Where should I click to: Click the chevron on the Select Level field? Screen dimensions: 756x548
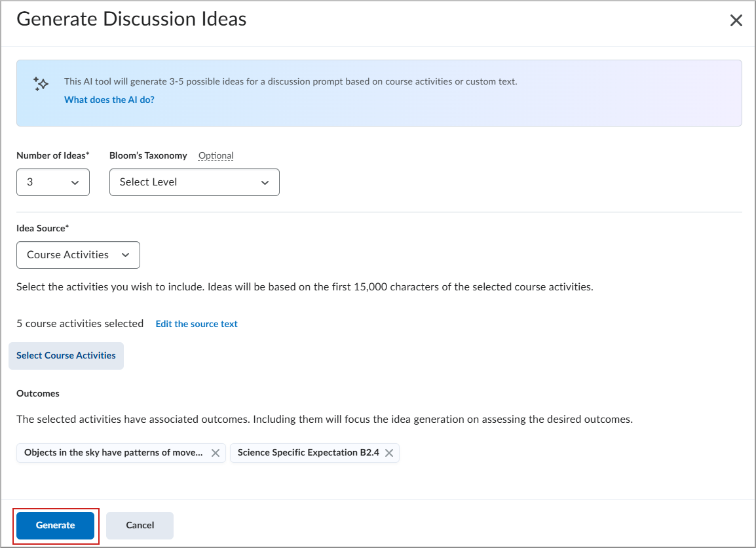click(x=264, y=182)
